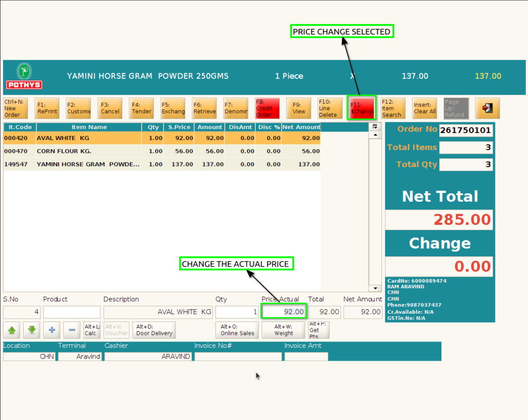Open the F4 Tender button

coord(141,108)
